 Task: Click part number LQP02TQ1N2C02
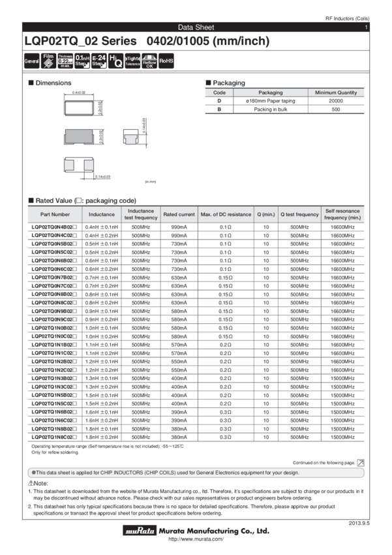point(54,370)
